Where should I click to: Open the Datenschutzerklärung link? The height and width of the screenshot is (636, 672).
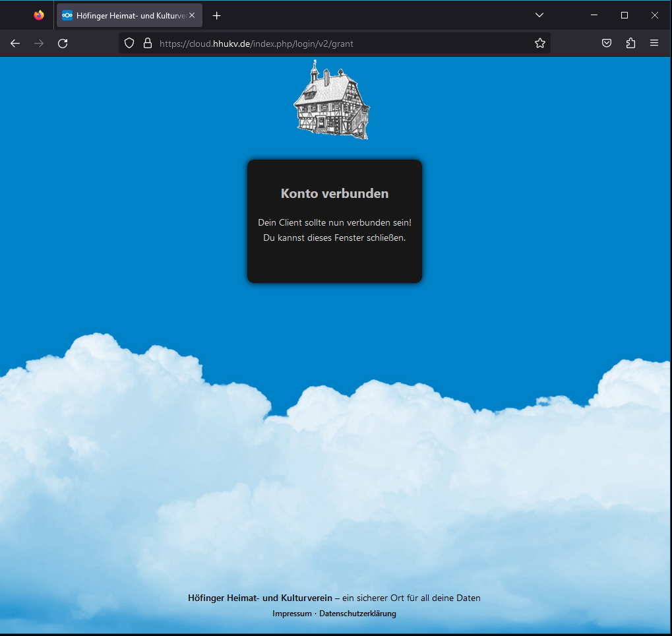[357, 614]
